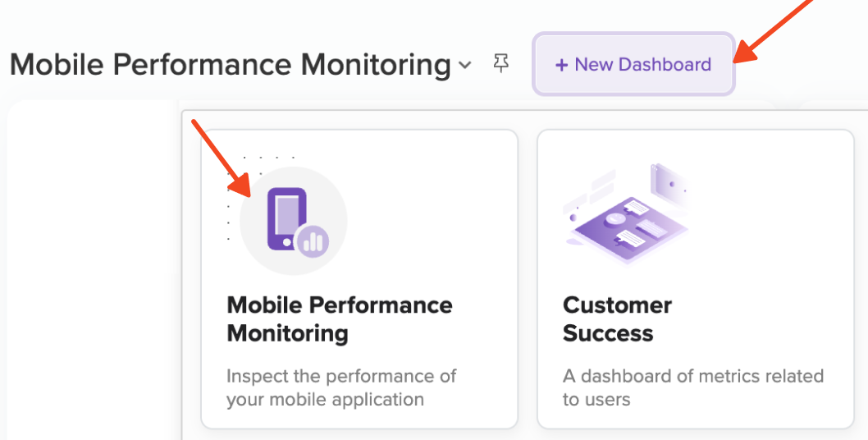Pin the dashboard with the pushpin icon

pyautogui.click(x=501, y=64)
